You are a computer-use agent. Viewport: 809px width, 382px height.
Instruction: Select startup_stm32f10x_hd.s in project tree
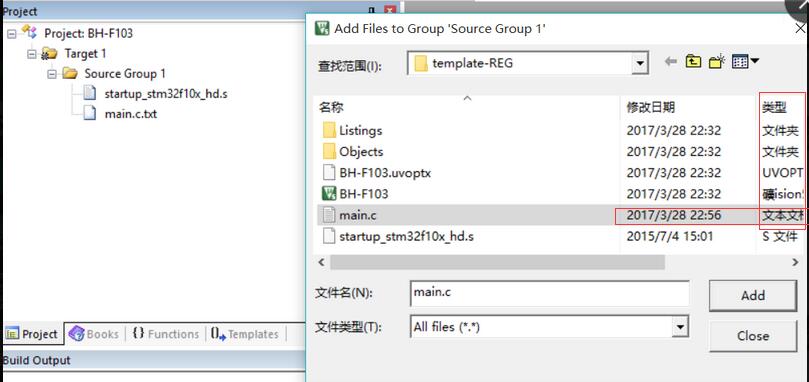[x=166, y=94]
